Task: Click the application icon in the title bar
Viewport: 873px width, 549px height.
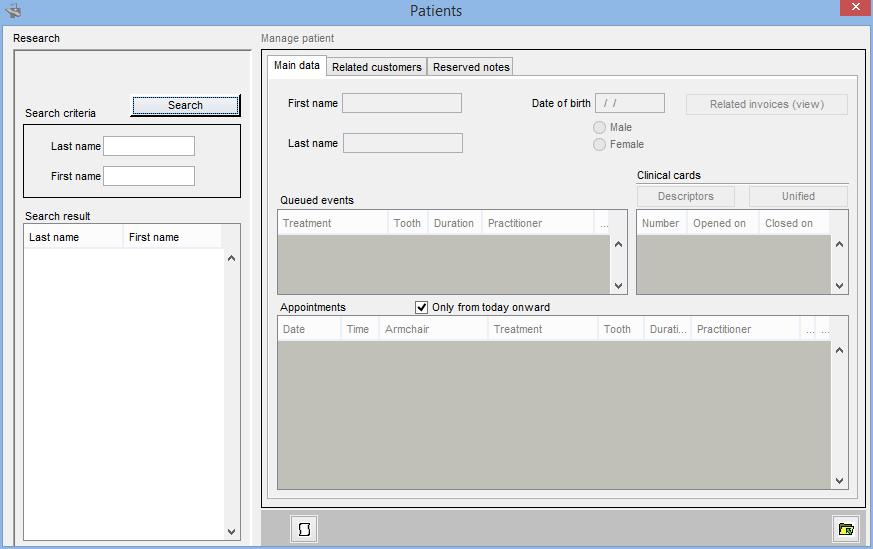Action: point(13,11)
